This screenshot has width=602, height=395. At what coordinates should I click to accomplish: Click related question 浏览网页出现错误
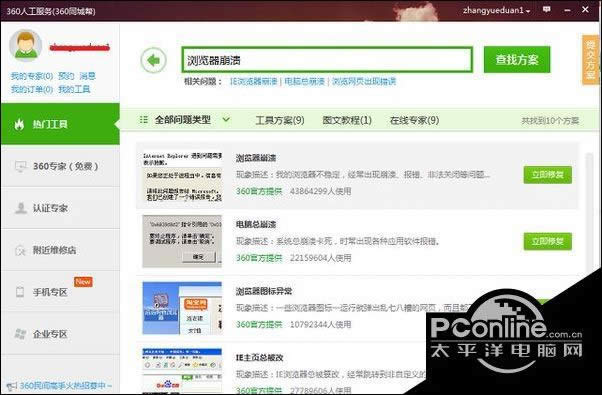tap(364, 81)
